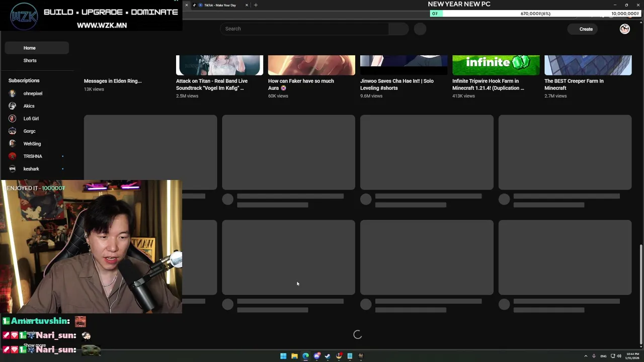Click the keshark channel avatar
This screenshot has width=644, height=362.
12,169
